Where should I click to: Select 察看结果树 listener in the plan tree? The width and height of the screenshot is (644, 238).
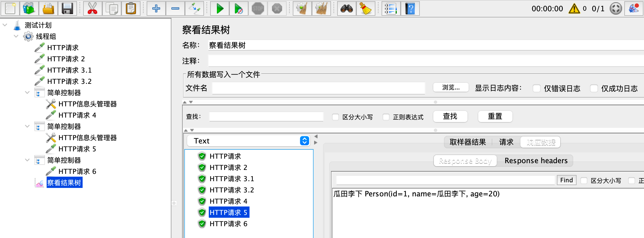(x=64, y=183)
